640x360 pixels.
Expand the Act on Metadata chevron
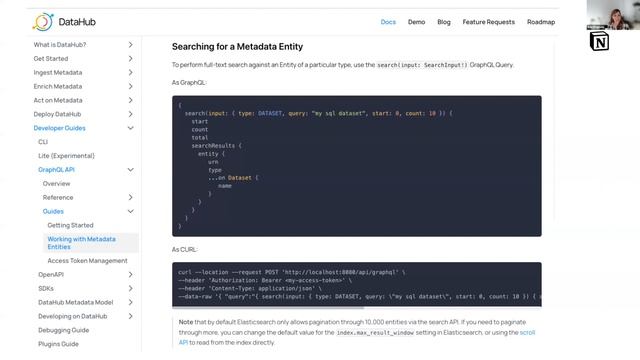click(130, 100)
